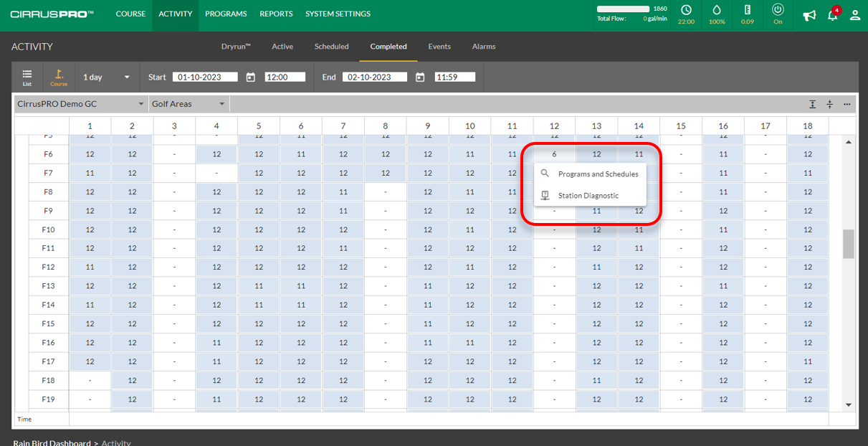
Task: Click row F13 cell under column 5
Action: coord(259,286)
